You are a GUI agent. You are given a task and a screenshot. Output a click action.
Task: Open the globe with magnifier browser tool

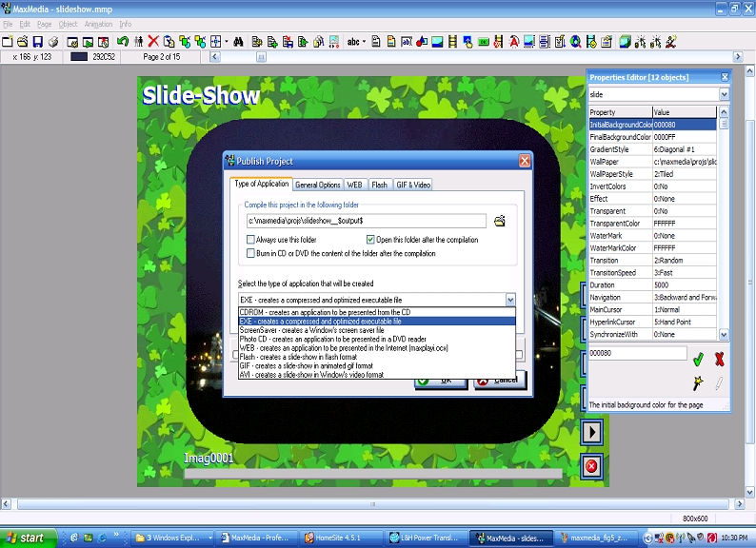coord(576,42)
